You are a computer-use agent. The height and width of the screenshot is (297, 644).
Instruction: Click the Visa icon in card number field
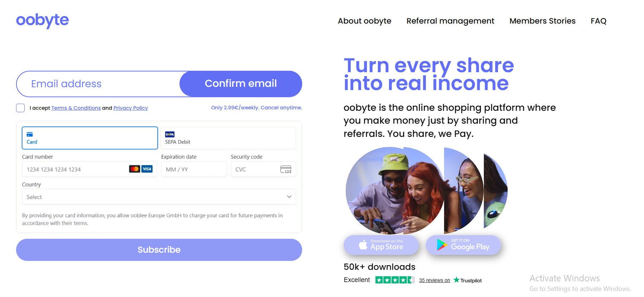(x=147, y=169)
